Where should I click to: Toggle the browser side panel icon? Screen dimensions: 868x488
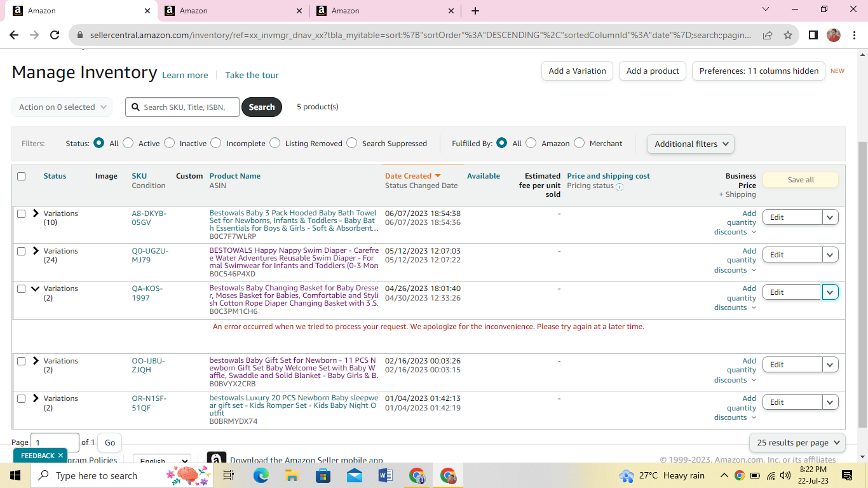[813, 35]
